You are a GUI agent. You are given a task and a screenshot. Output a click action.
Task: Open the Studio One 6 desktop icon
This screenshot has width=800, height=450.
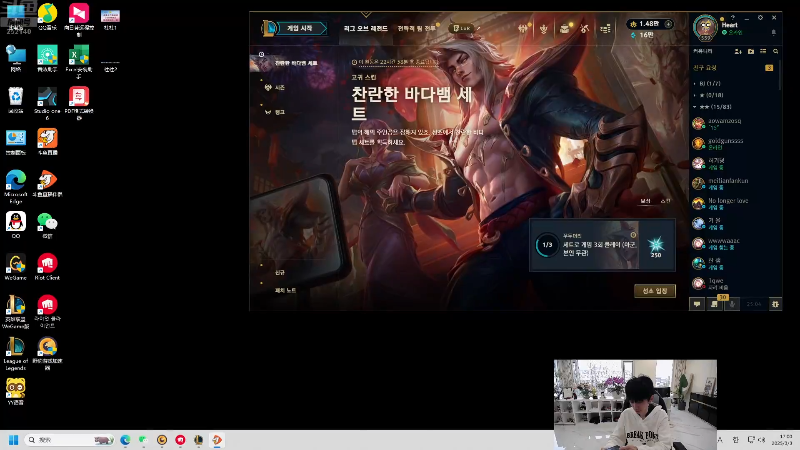point(47,104)
